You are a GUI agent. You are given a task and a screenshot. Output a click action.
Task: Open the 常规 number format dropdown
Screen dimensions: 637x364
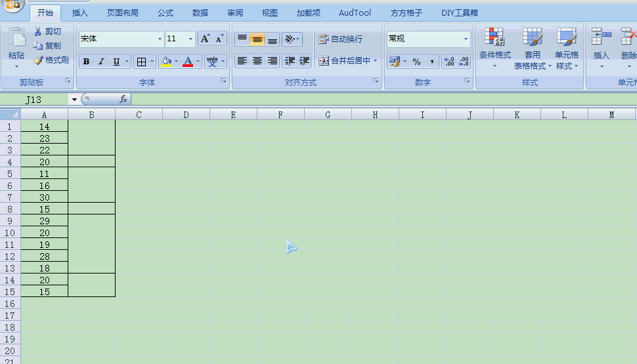[x=466, y=39]
